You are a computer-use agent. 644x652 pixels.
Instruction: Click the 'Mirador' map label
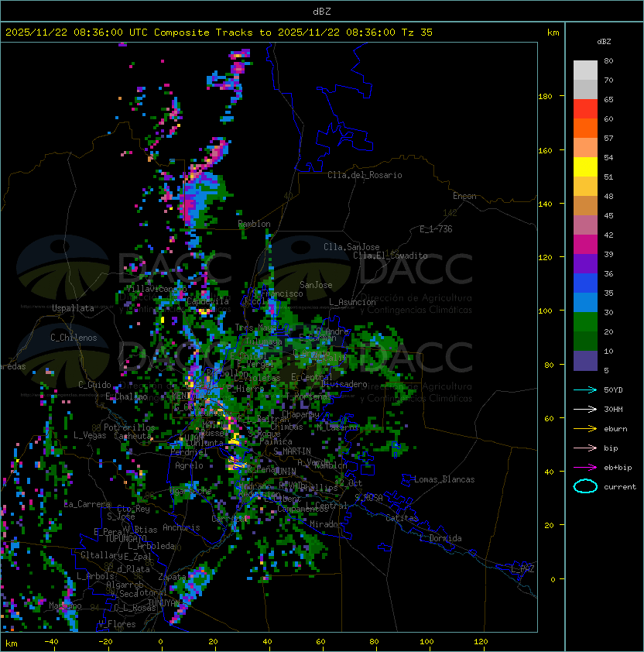click(x=326, y=524)
